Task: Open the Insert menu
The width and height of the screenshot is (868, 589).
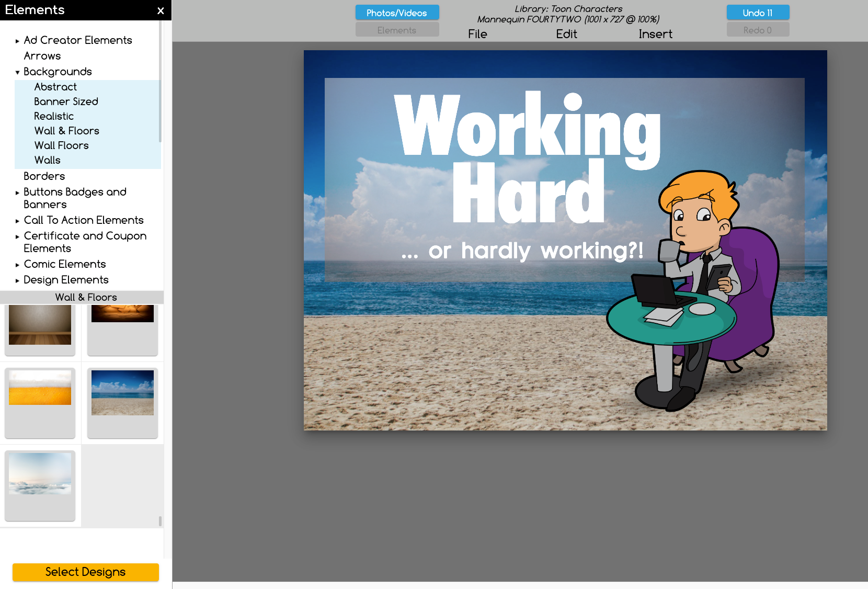Action: [655, 34]
